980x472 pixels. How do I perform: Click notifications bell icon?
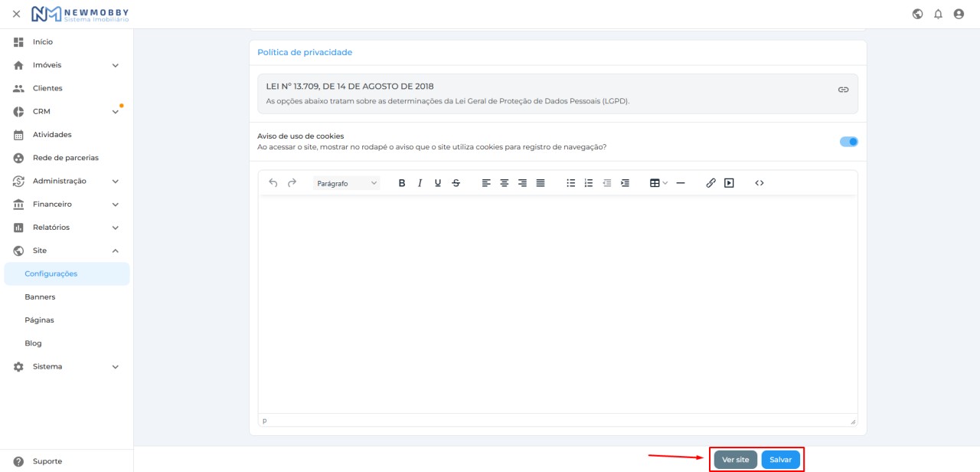(938, 14)
